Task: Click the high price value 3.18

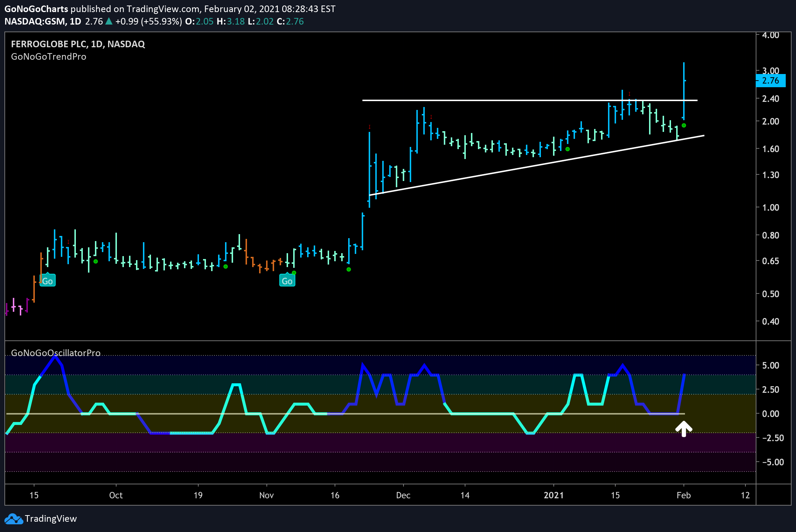Action: (236, 21)
